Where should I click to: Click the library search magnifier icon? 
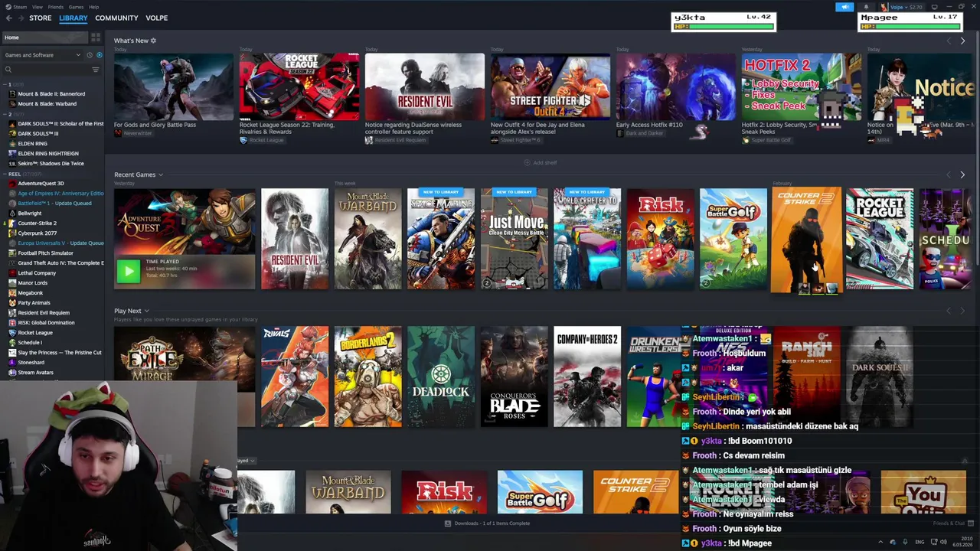coord(8,70)
